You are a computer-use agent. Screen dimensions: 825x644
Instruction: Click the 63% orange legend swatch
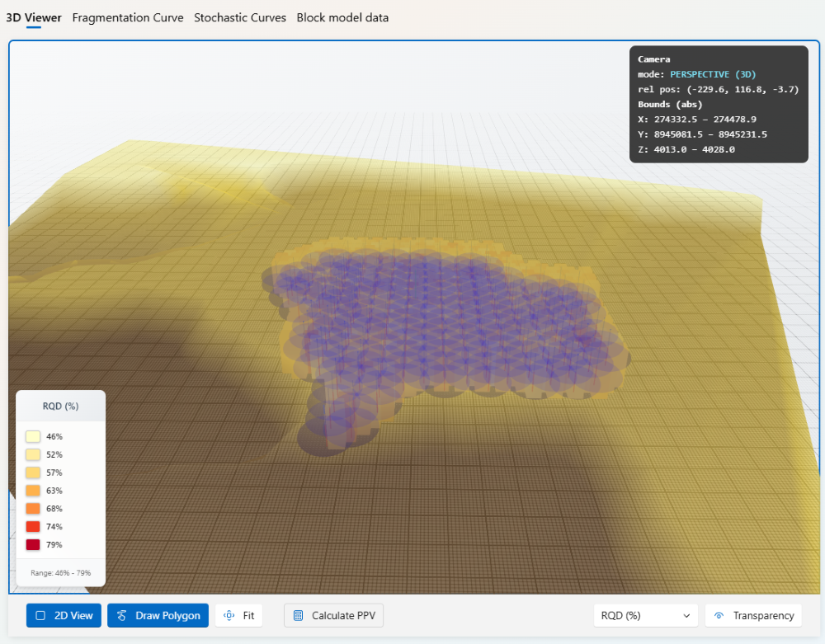coord(33,491)
